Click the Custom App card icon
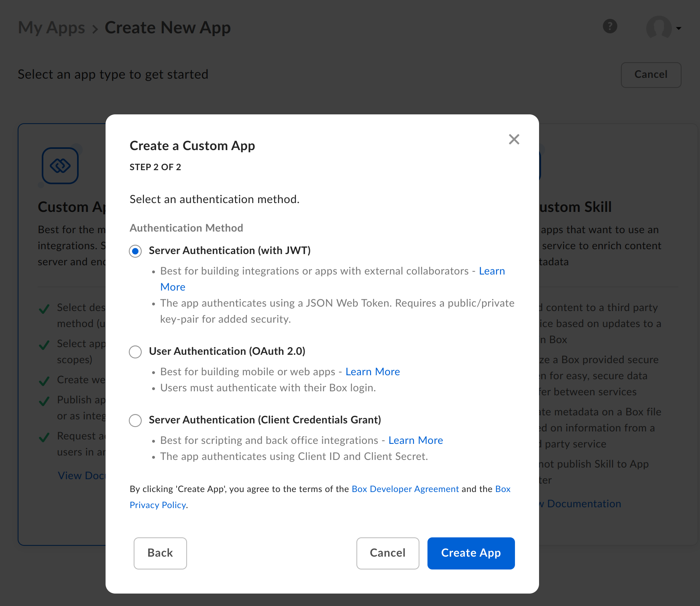Image resolution: width=700 pixels, height=606 pixels. 60,165
